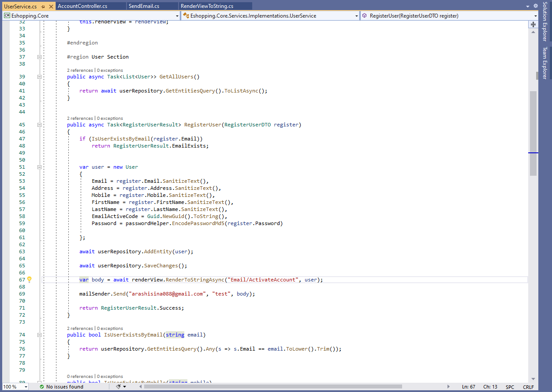
Task: Collapse the User Section region on line 37
Action: (x=39, y=57)
